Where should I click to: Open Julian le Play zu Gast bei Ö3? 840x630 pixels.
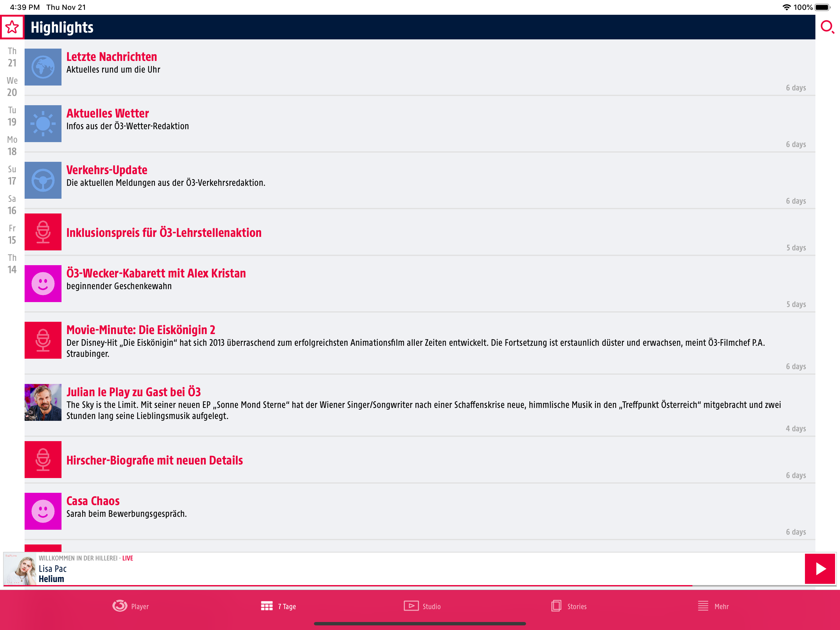coord(134,392)
